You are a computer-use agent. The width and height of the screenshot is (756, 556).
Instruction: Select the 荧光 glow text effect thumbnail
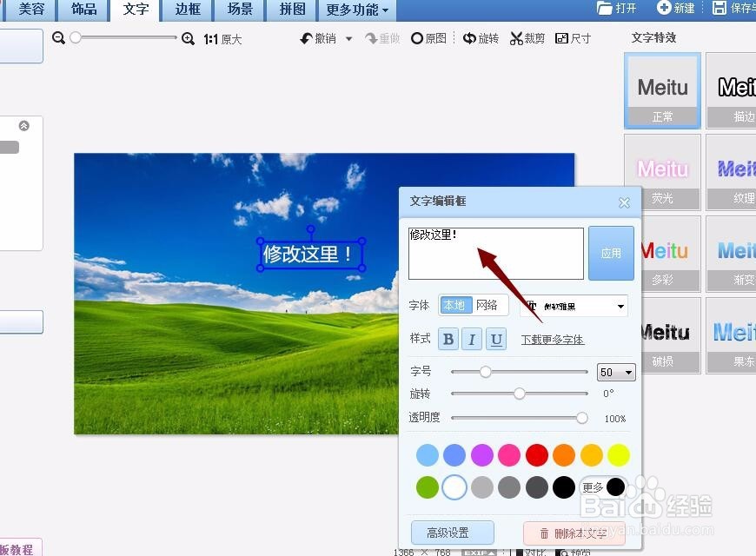point(662,171)
